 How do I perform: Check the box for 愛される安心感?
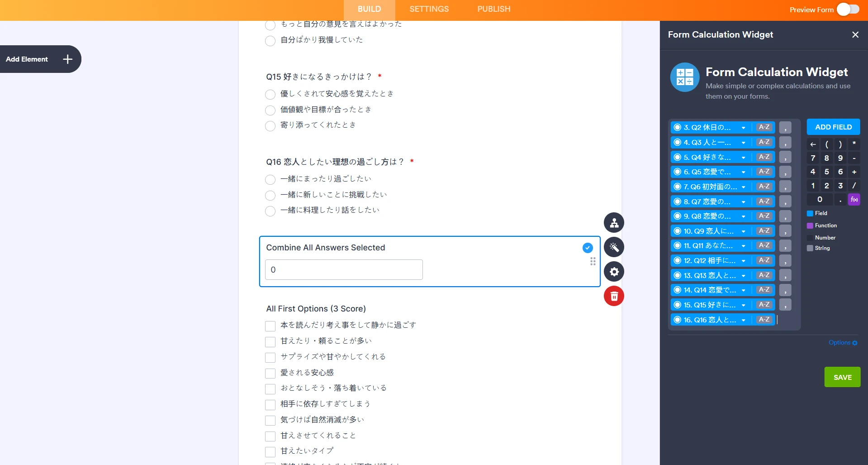click(x=270, y=373)
